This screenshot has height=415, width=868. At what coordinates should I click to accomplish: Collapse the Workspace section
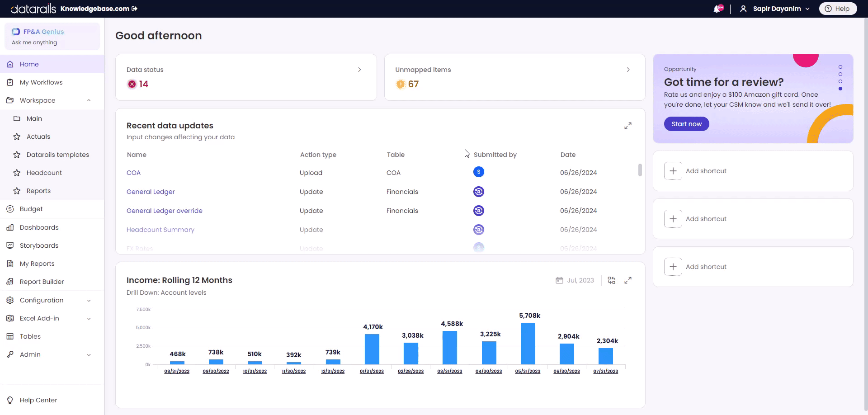coord(89,100)
